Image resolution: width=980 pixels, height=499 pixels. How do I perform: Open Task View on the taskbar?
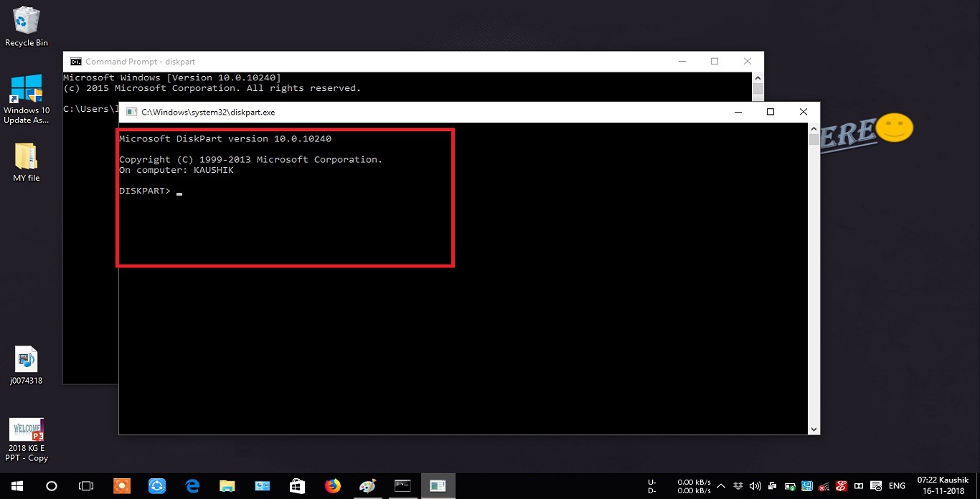(x=86, y=486)
